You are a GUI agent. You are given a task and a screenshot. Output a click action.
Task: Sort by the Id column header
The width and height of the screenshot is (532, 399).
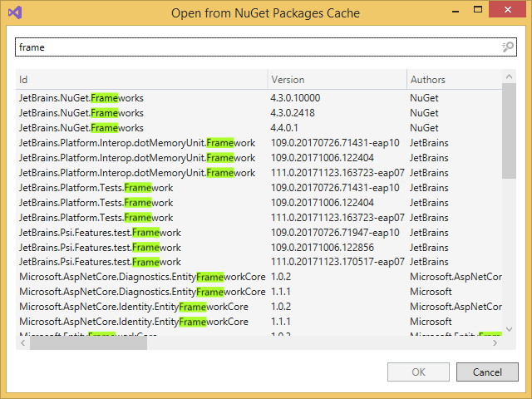[x=141, y=80]
